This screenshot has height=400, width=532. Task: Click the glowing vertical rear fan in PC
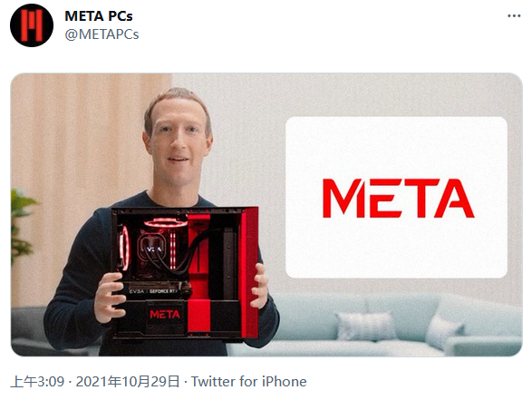point(124,248)
